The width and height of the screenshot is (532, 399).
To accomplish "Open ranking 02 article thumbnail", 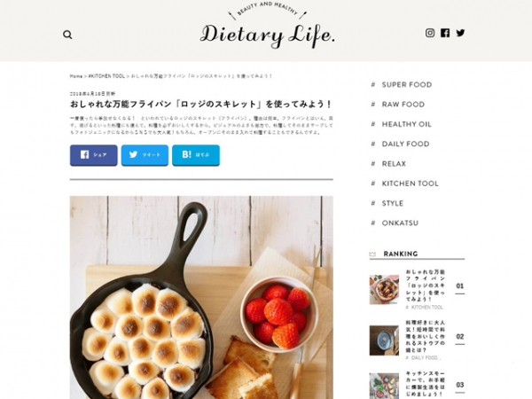I will coord(384,340).
